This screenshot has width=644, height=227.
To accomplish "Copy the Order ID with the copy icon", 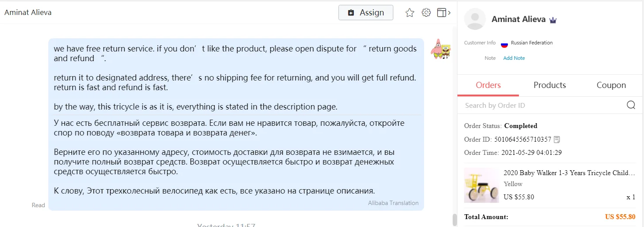I will [557, 139].
